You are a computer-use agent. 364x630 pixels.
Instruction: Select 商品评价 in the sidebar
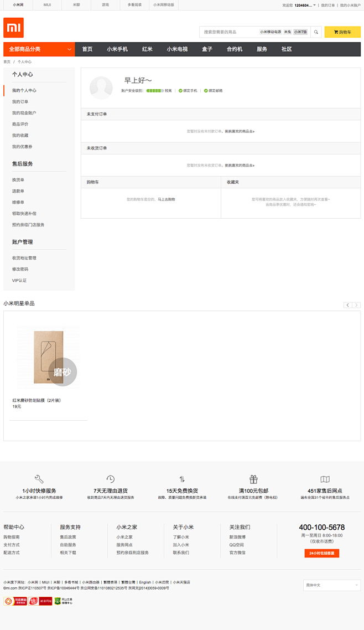(20, 124)
